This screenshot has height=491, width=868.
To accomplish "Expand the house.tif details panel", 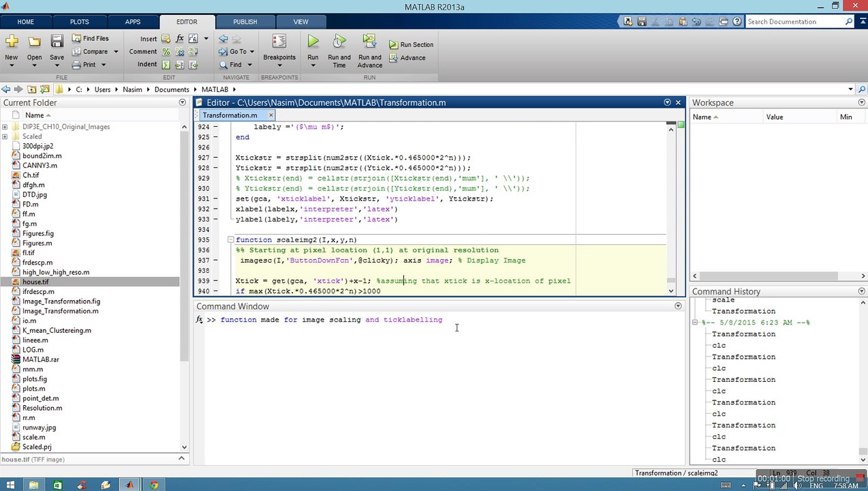I will click(181, 458).
